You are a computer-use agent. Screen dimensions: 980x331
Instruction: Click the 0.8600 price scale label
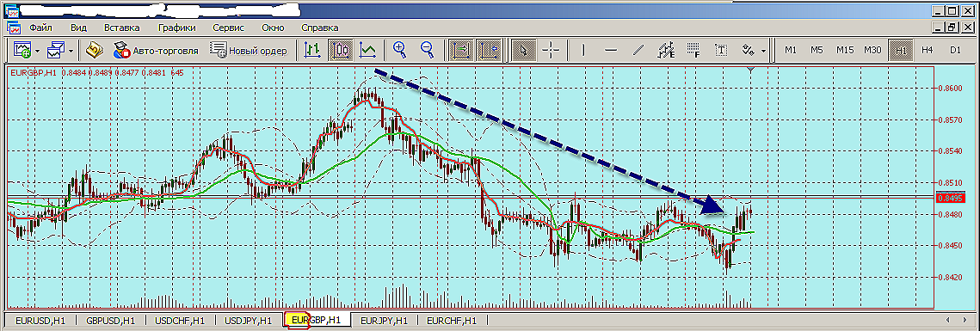pyautogui.click(x=950, y=88)
